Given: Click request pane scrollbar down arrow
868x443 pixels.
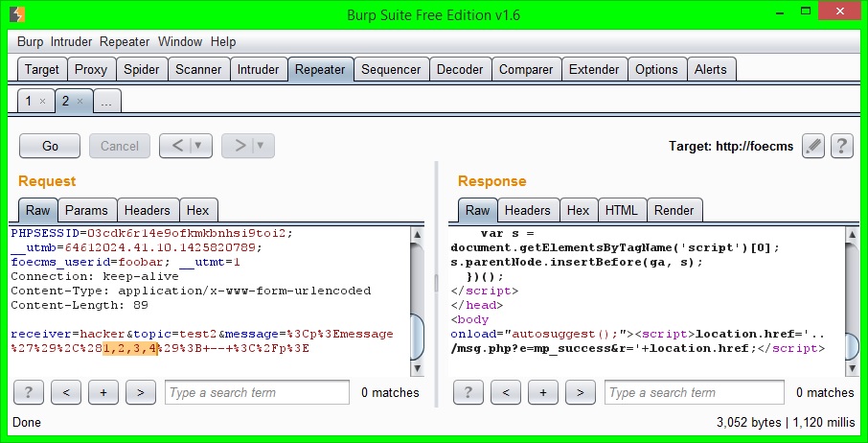Looking at the screenshot, I should (x=418, y=367).
